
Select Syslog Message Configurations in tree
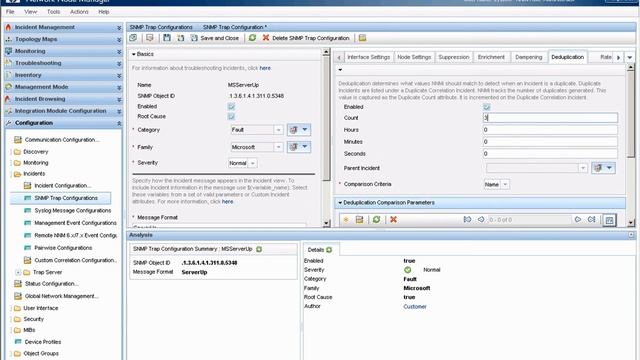73,211
